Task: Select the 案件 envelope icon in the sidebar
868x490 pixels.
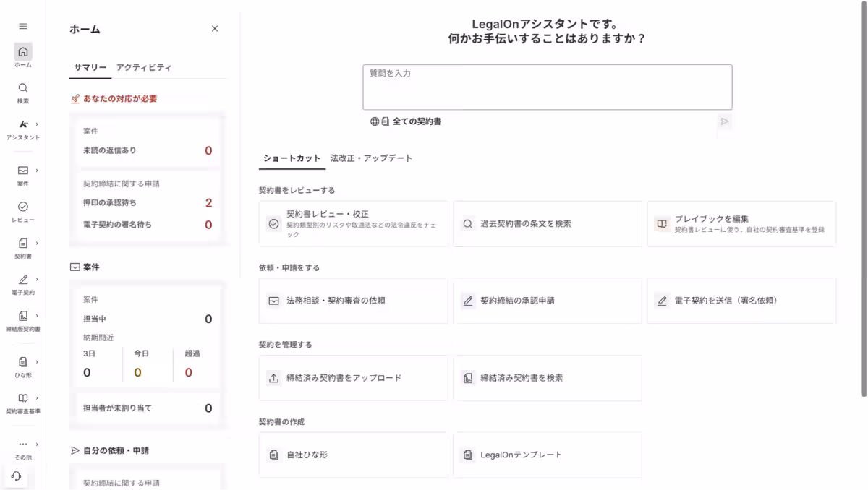Action: click(22, 171)
